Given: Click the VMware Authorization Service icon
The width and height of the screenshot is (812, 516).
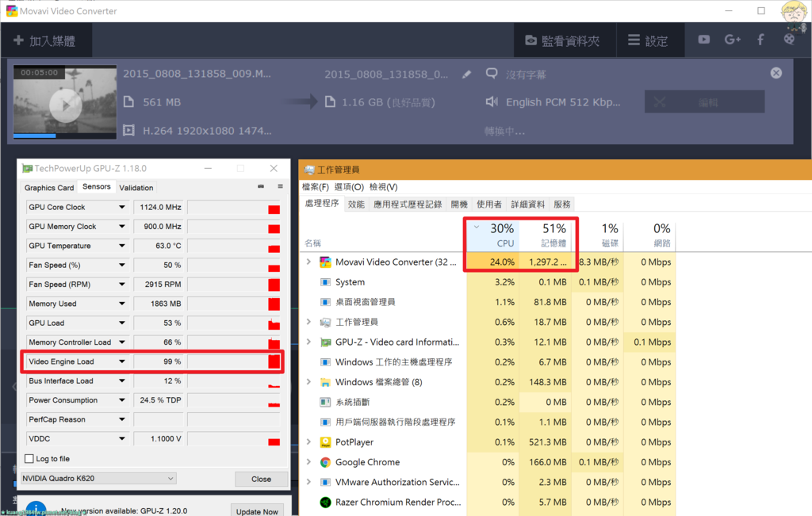Looking at the screenshot, I should pos(325,483).
